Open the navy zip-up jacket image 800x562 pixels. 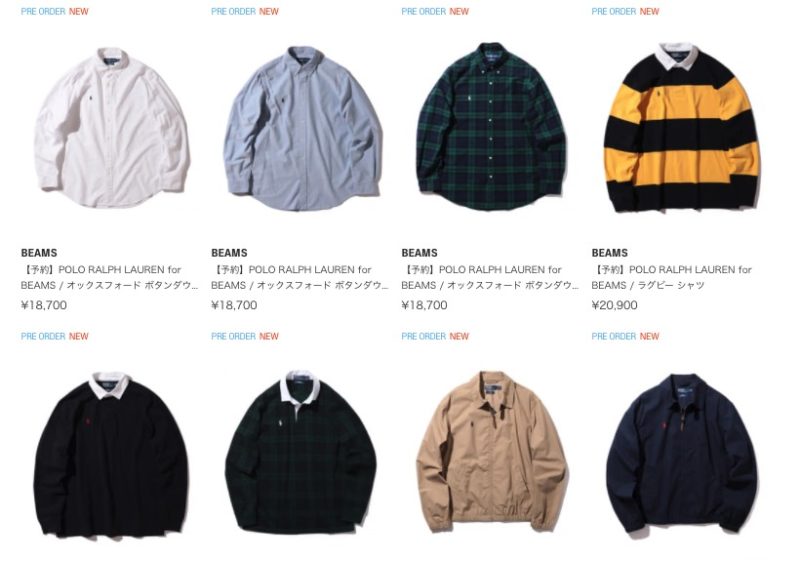tap(682, 453)
